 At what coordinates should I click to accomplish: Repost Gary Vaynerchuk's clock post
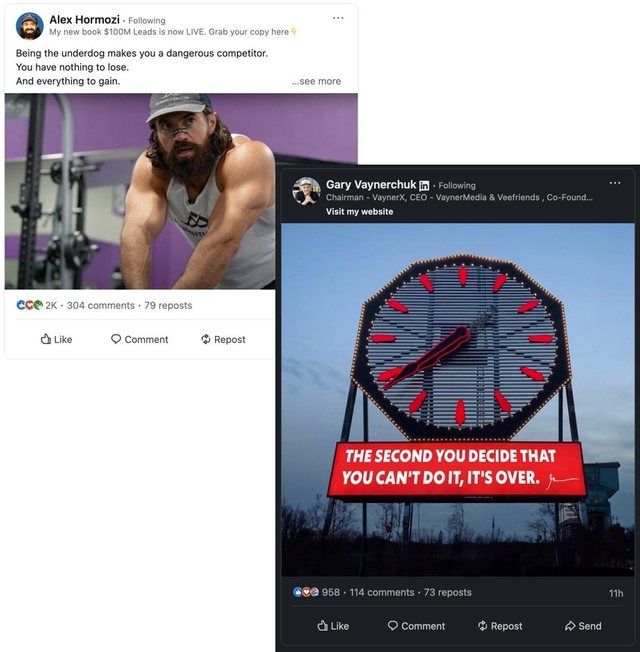tap(500, 626)
